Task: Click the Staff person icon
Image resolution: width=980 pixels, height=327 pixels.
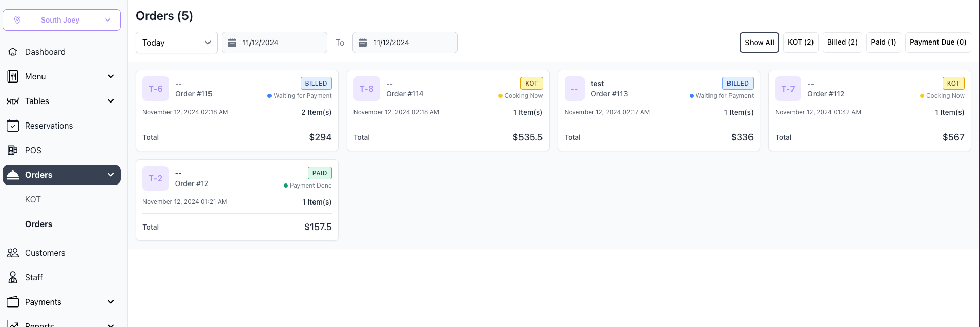Action: pos(13,277)
